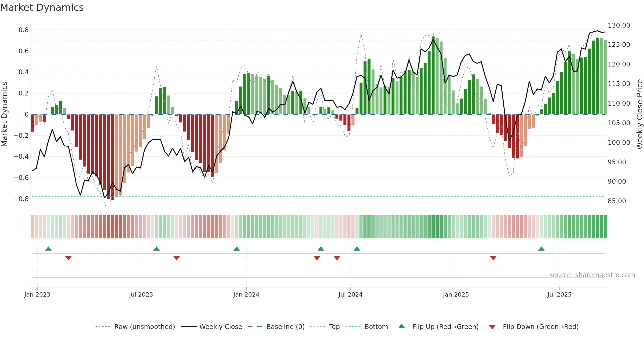The width and height of the screenshot is (644, 362).
Task: Toggle the Raw (unsmoothed) legend entry
Action: 135,327
